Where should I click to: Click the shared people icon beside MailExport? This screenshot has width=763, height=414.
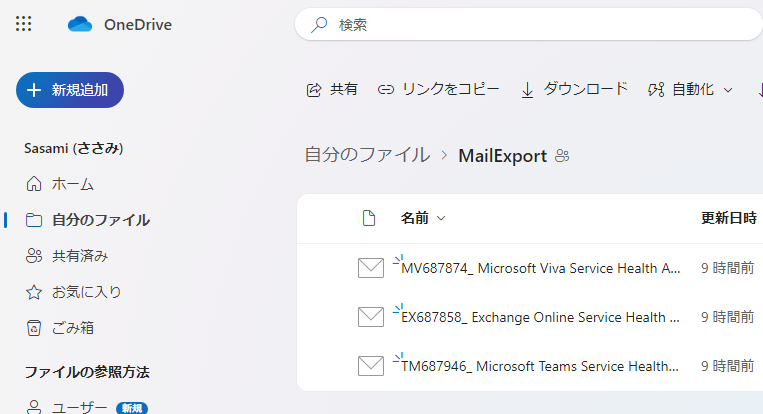point(562,156)
